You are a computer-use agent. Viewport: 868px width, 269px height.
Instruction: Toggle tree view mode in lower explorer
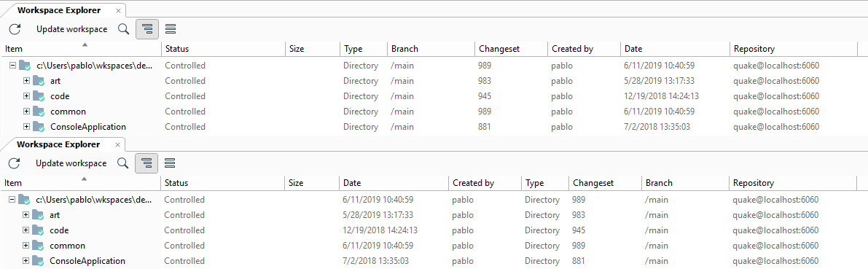(x=146, y=163)
